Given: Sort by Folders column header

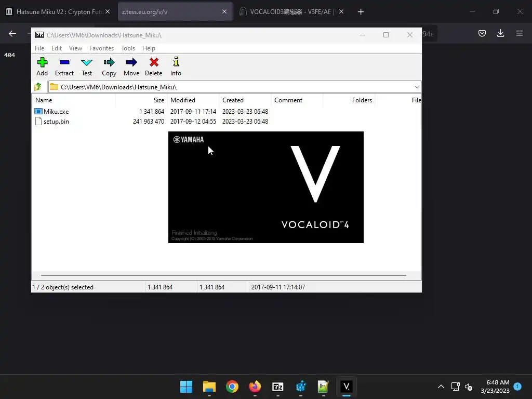Looking at the screenshot, I should tap(349, 100).
